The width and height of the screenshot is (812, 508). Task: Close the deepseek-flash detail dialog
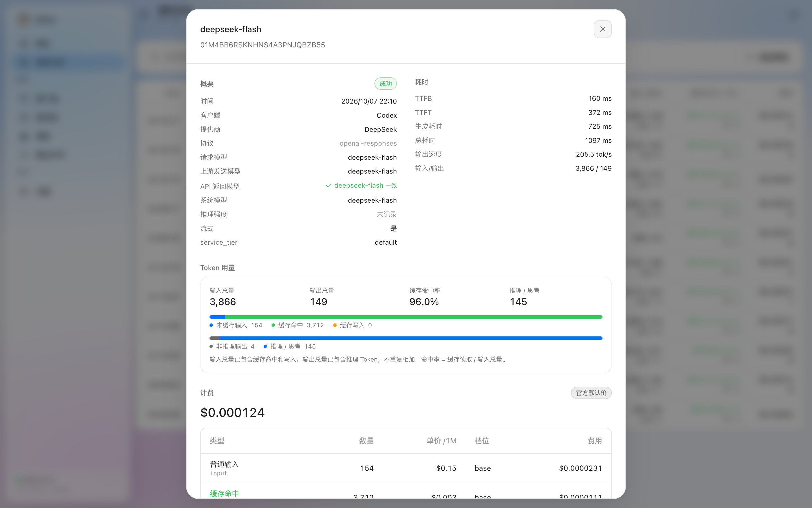(602, 29)
